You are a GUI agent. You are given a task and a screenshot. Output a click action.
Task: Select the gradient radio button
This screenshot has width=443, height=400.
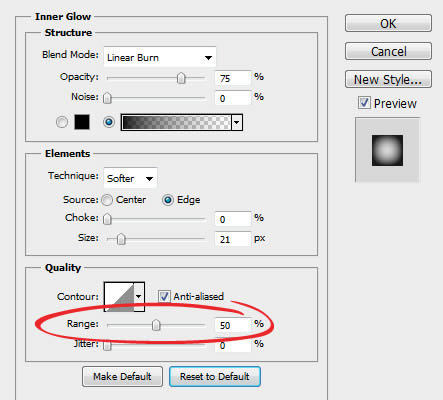109,122
